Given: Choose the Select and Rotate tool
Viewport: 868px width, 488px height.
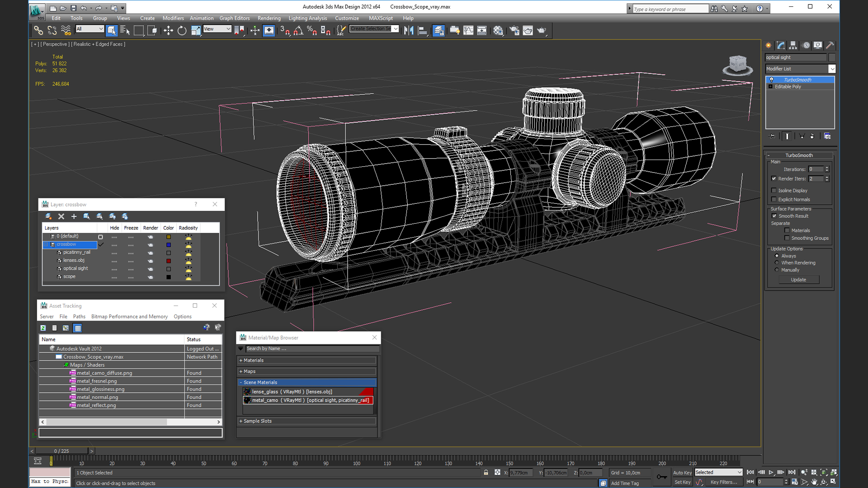Looking at the screenshot, I should point(182,30).
